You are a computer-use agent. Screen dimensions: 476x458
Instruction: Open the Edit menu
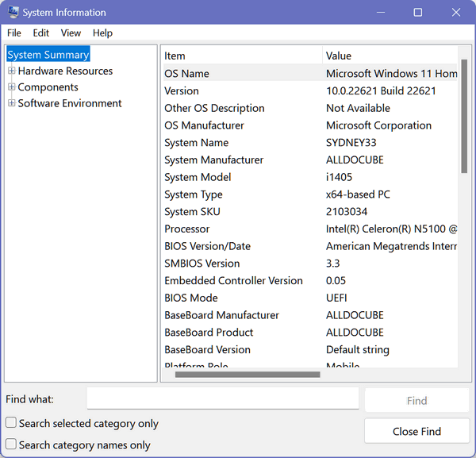point(40,33)
